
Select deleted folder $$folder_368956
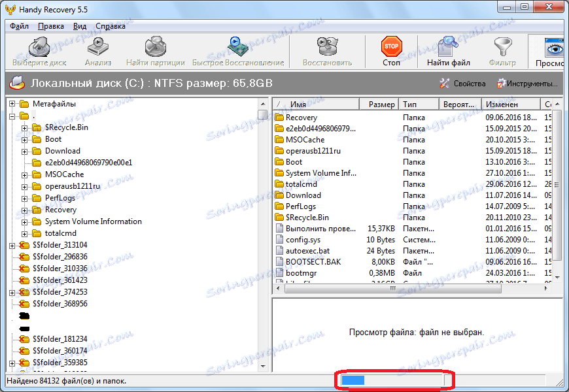coord(60,304)
